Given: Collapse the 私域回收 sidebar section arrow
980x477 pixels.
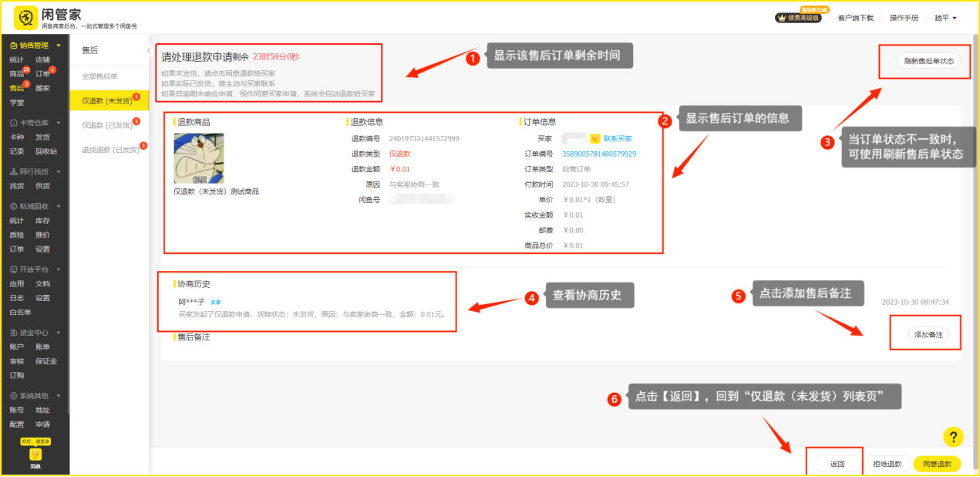Looking at the screenshot, I should (x=58, y=207).
